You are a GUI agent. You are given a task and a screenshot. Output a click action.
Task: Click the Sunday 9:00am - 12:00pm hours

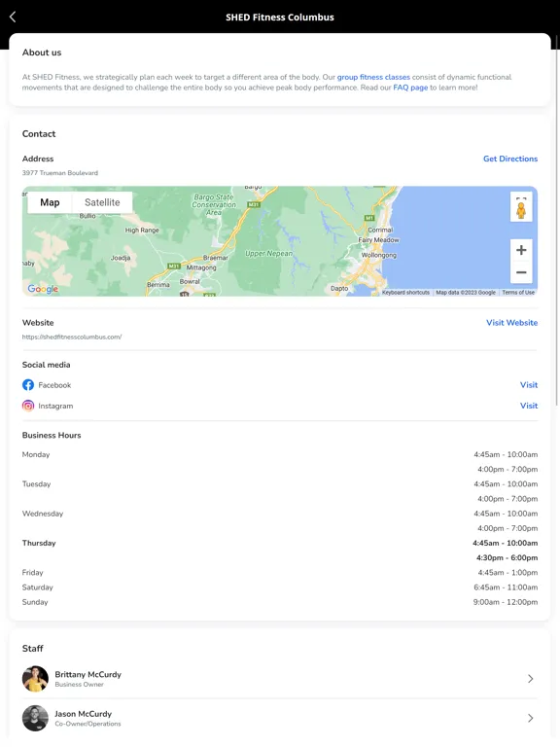(506, 602)
